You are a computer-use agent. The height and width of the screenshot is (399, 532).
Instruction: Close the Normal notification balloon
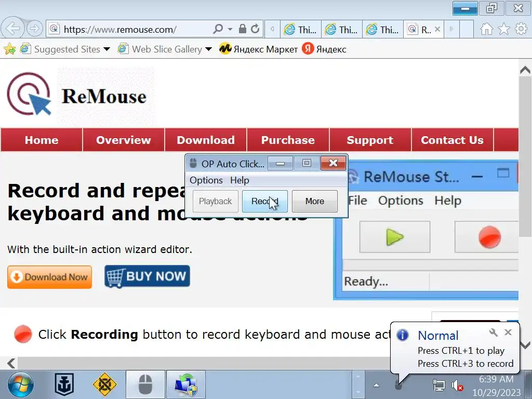pos(508,332)
